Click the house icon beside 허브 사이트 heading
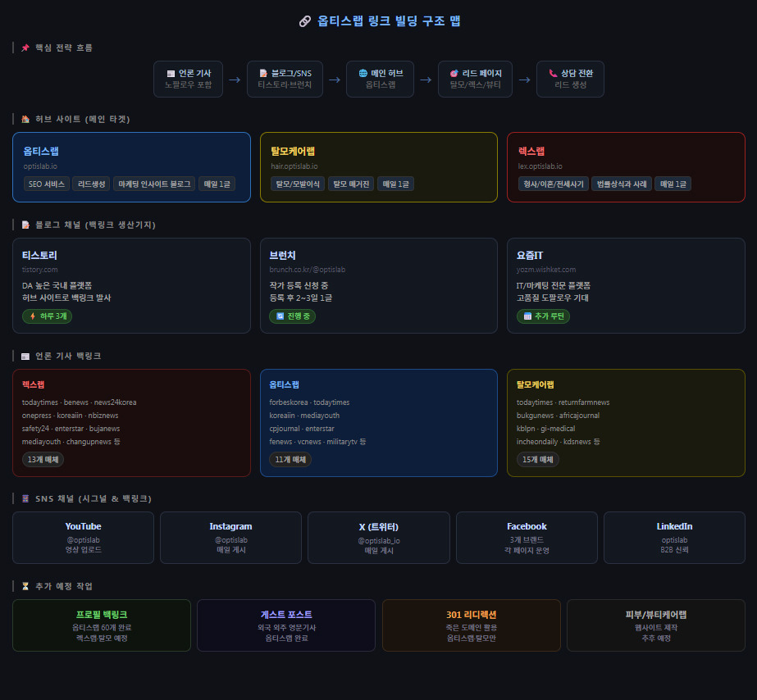 25,119
